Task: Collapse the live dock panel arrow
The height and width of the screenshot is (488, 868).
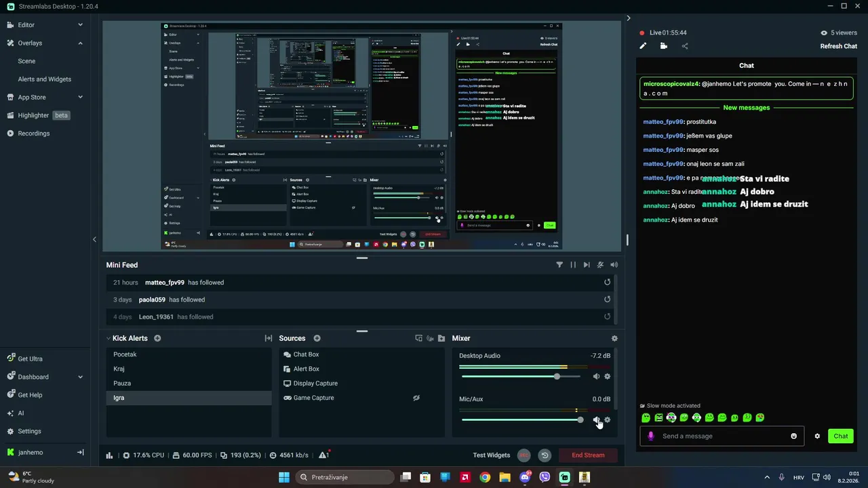Action: pos(629,18)
